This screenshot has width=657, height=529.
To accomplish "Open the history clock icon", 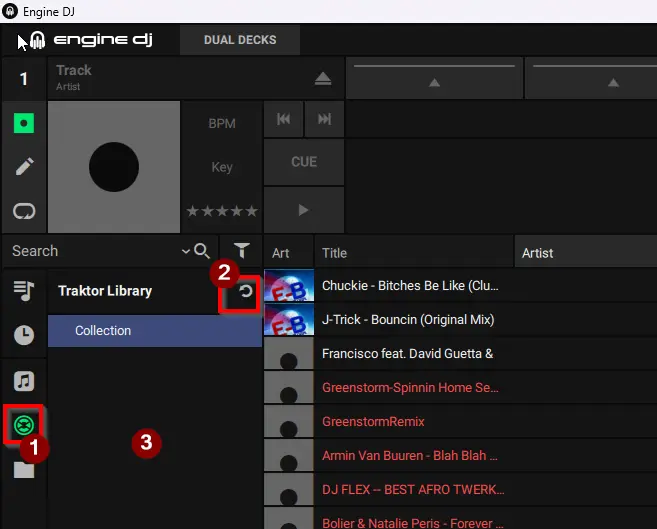I will (23, 336).
